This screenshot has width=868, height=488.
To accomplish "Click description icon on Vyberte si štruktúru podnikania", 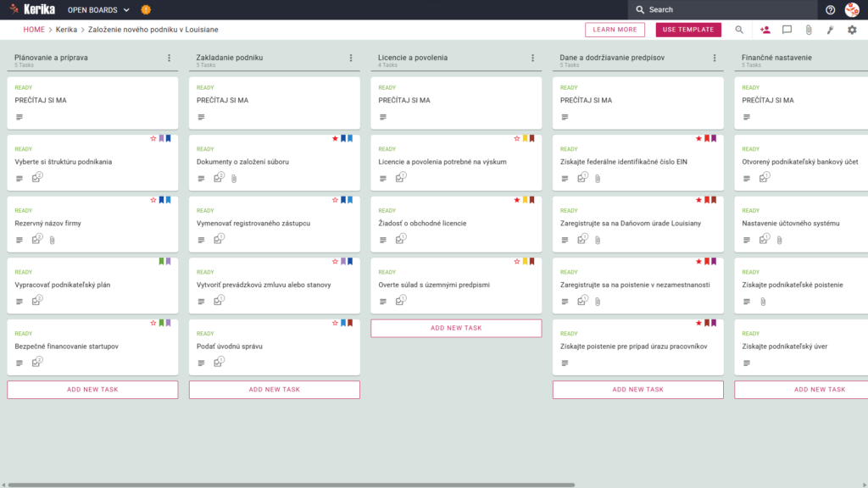I will click(19, 179).
